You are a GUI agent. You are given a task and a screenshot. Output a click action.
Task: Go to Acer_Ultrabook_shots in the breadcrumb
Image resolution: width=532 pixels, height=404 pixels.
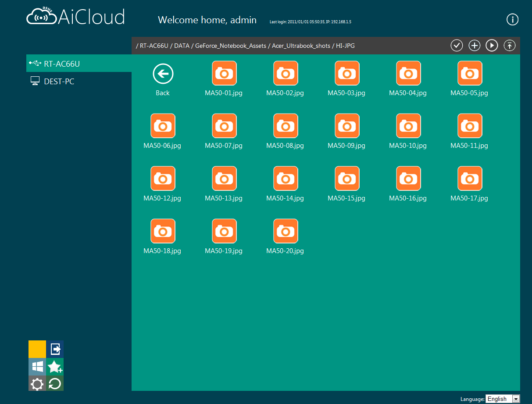click(x=301, y=46)
